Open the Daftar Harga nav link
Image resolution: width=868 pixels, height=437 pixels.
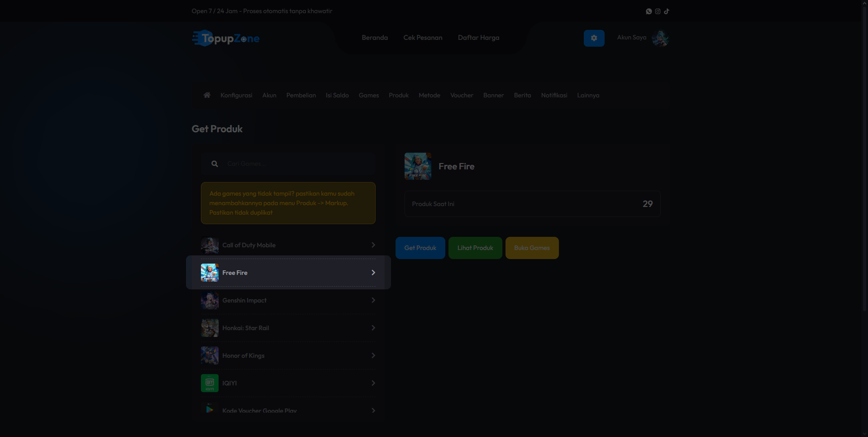click(478, 38)
